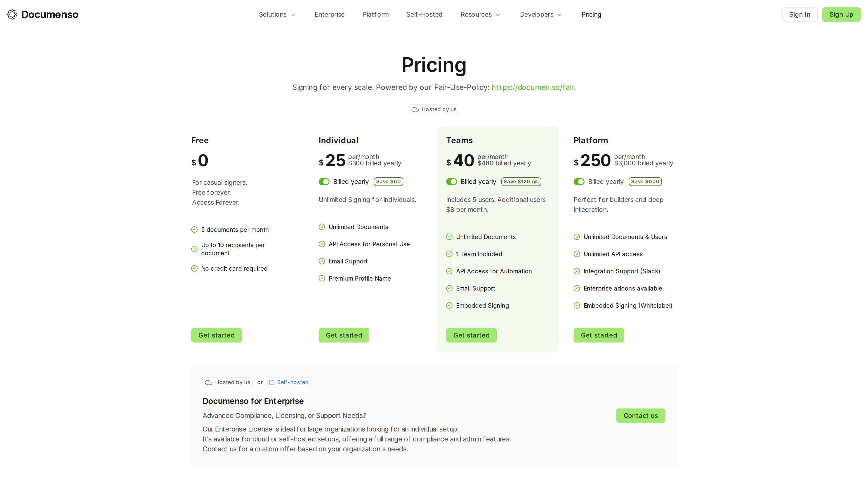Click the Sign Up button
This screenshot has height=488, width=868.
pyautogui.click(x=841, y=14)
